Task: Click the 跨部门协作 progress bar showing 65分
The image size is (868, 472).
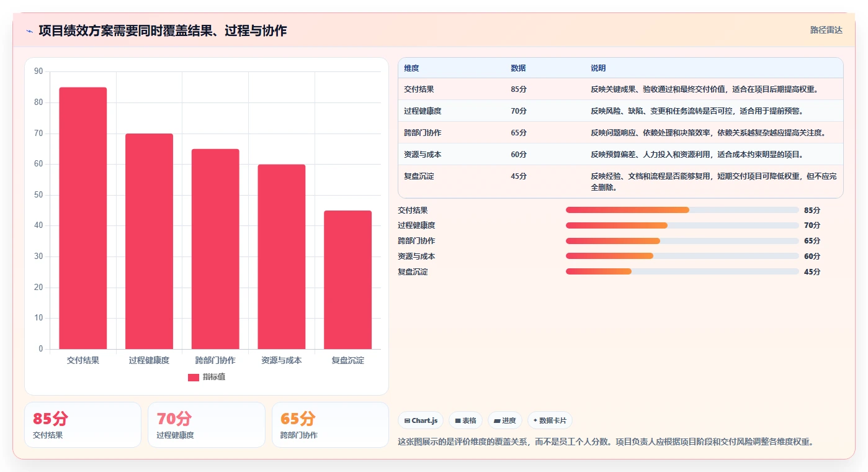Action: point(682,241)
